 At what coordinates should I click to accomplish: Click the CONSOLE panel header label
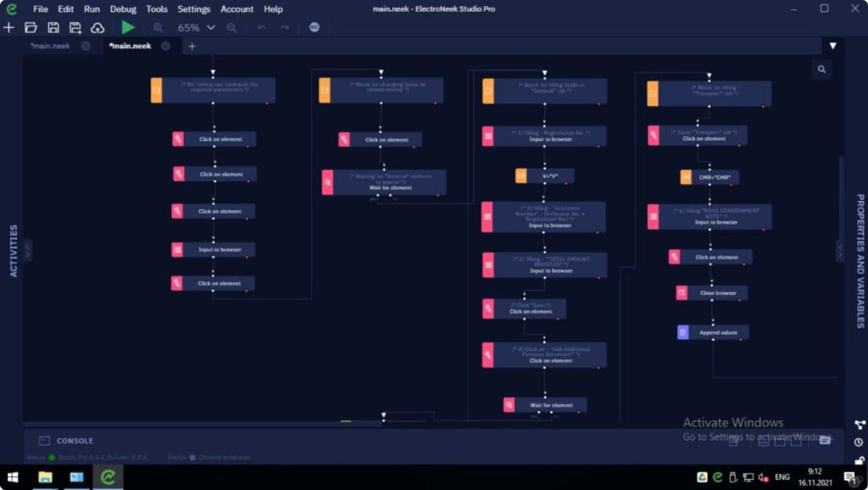[x=75, y=441]
